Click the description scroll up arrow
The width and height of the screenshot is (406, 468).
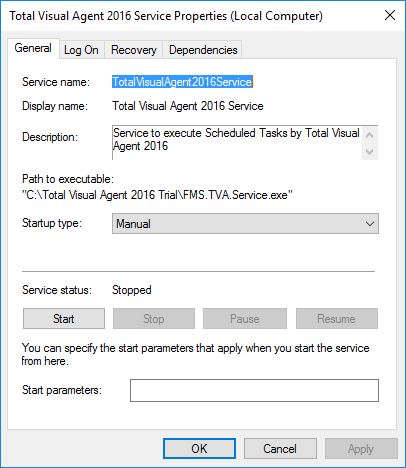click(369, 135)
